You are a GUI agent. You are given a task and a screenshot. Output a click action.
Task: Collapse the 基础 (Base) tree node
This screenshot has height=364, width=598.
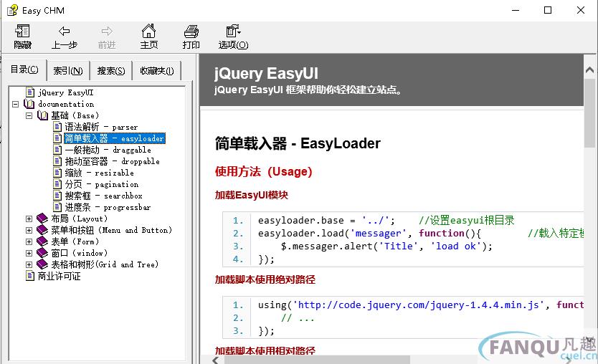(x=29, y=115)
